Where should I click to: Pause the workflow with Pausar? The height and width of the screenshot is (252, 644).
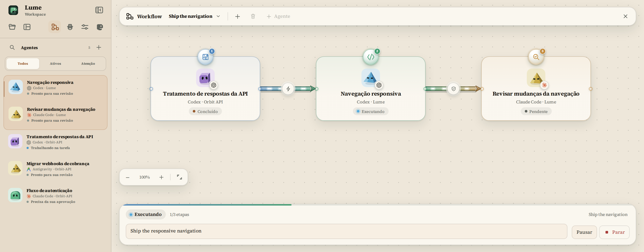(x=584, y=232)
